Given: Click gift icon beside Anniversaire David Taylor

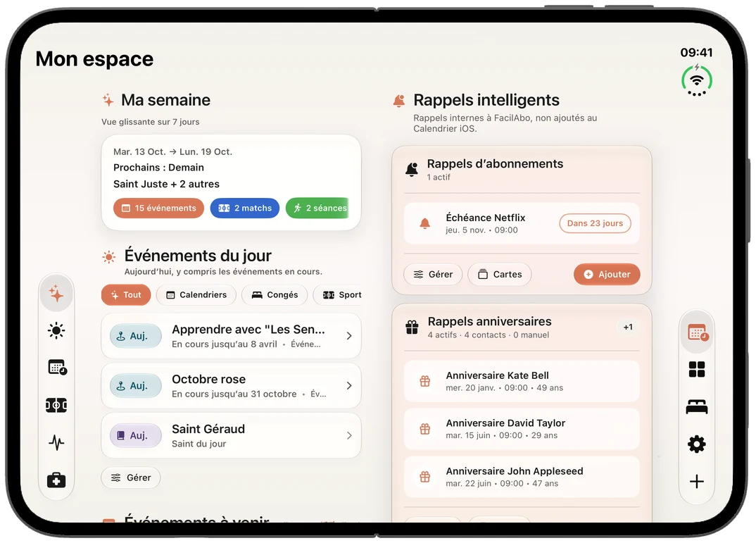Looking at the screenshot, I should pos(424,429).
